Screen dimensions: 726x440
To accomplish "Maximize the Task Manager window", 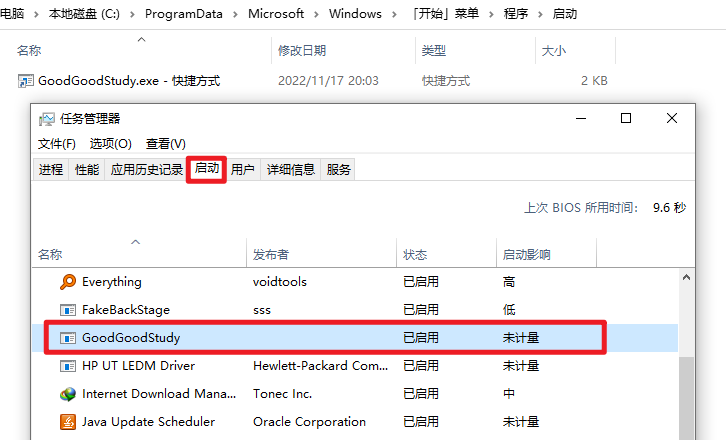I will tap(626, 119).
